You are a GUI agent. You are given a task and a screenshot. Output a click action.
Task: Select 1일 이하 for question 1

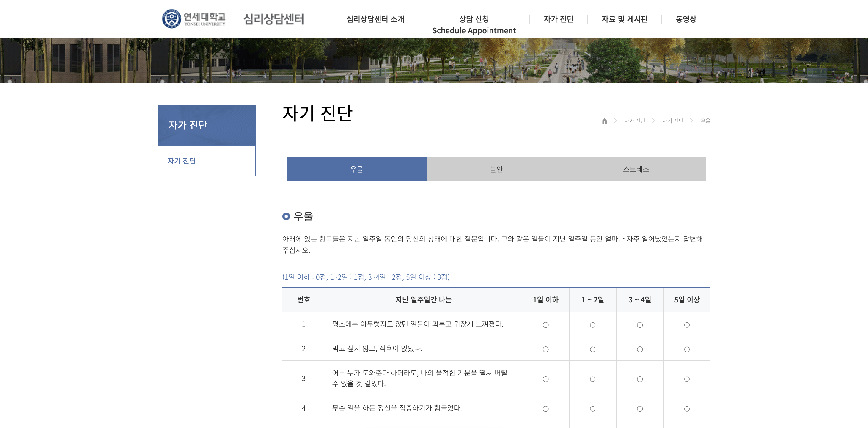click(546, 324)
